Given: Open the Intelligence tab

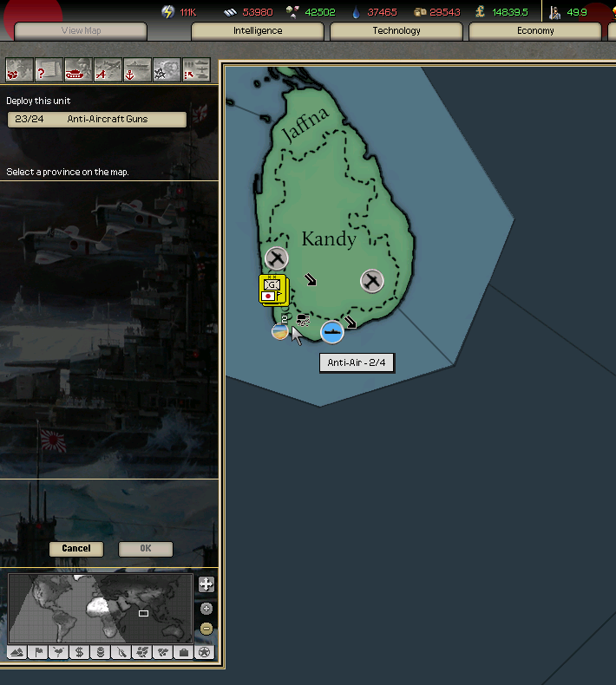Looking at the screenshot, I should (x=258, y=31).
